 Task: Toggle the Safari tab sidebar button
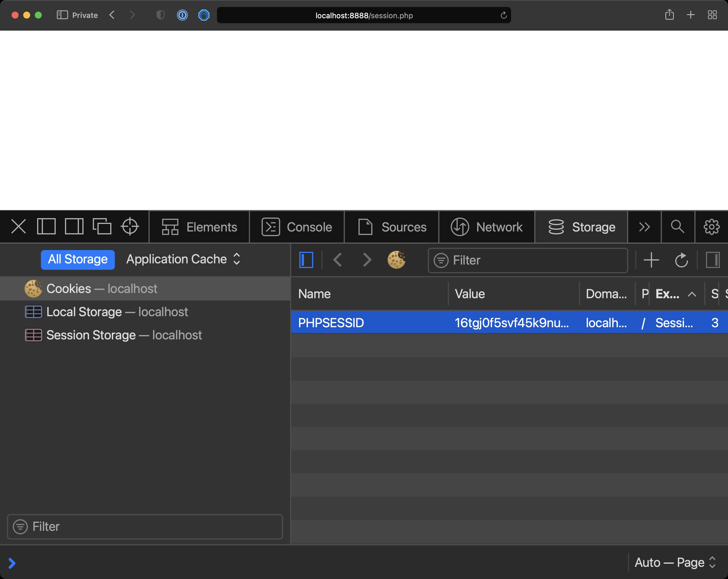62,15
